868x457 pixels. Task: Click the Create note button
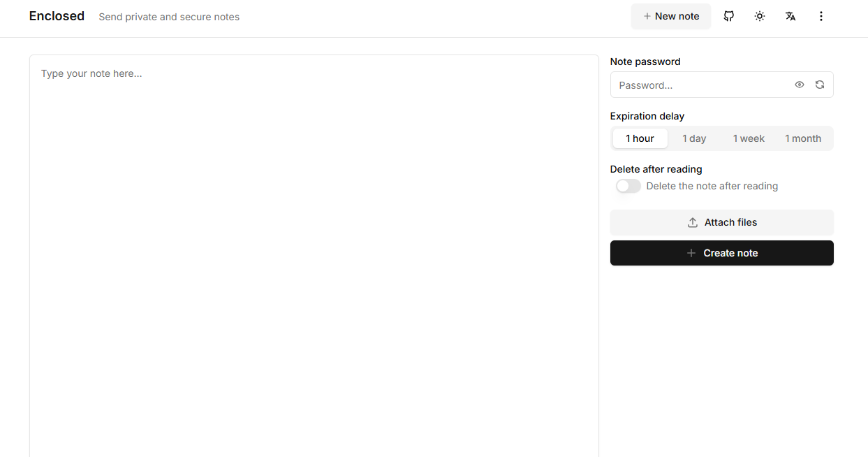point(721,253)
